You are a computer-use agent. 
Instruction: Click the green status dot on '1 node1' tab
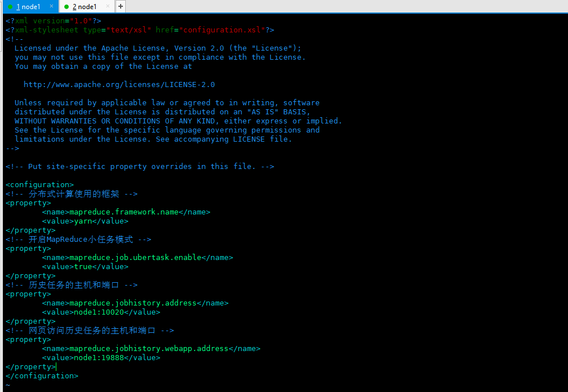[x=10, y=7]
